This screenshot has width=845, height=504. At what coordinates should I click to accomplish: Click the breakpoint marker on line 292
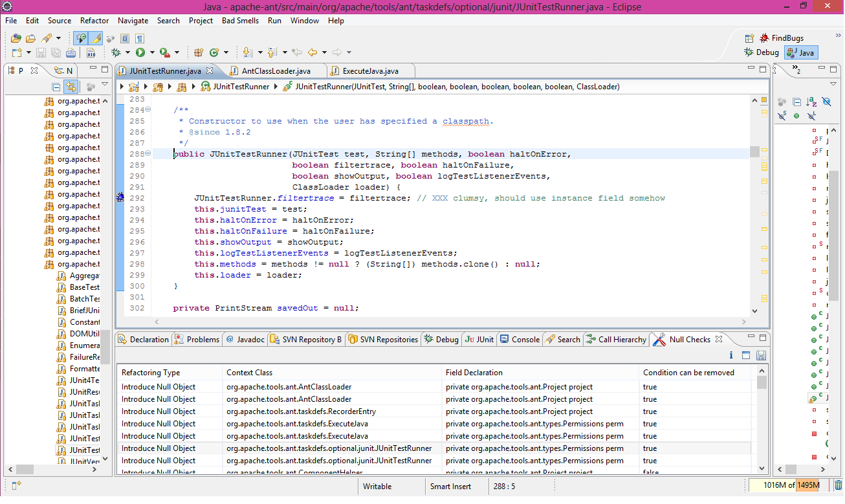click(120, 197)
